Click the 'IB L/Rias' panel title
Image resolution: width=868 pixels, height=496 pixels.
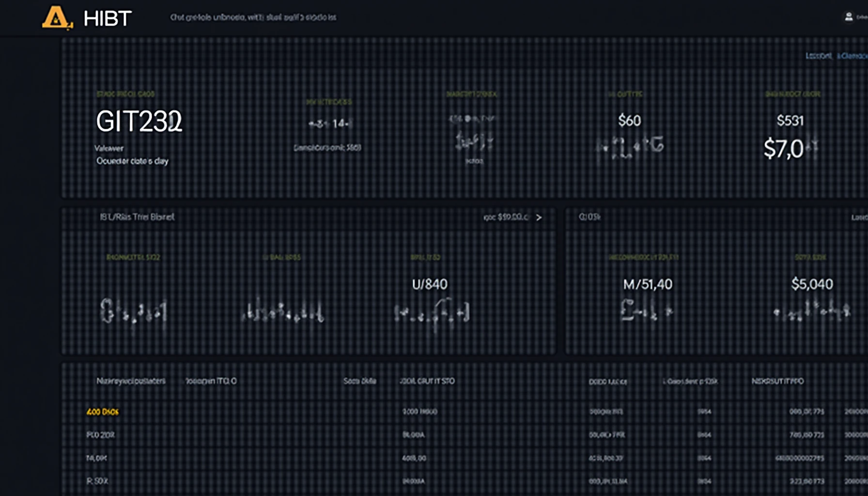click(x=137, y=217)
